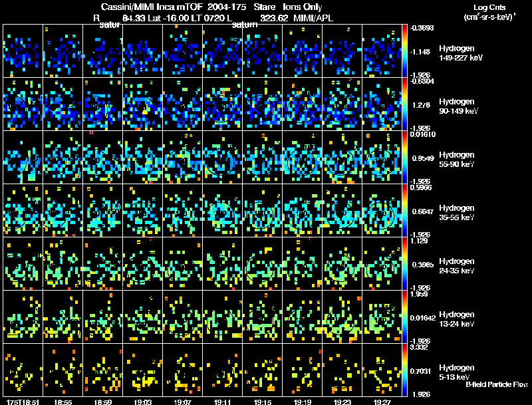Select the 2004-175 date in the title
532x405 pixels.
point(226,7)
